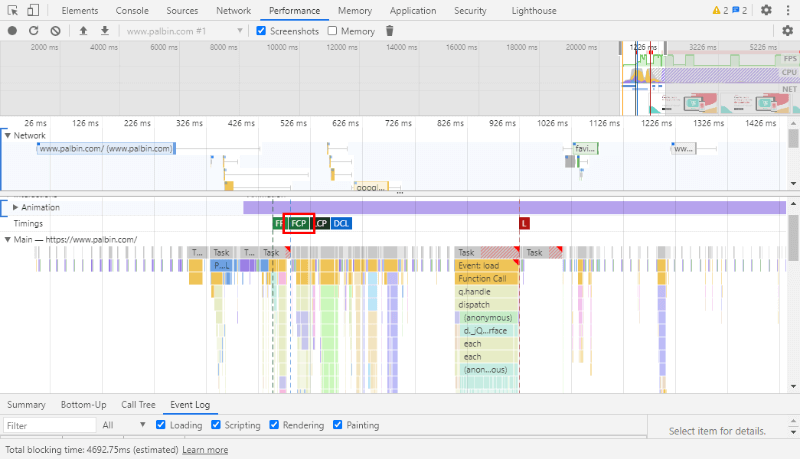Collapse the Network track
Viewport: 800px width, 459px height.
(8, 135)
